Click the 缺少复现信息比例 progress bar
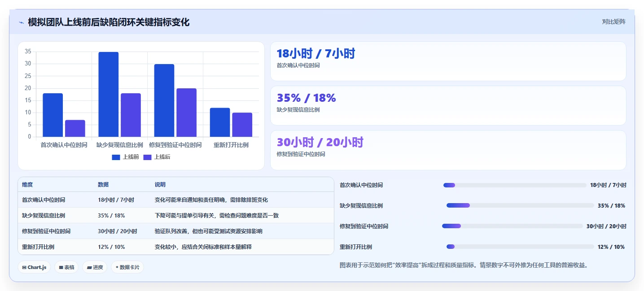Screen dimensions: 644x291 tap(520, 205)
